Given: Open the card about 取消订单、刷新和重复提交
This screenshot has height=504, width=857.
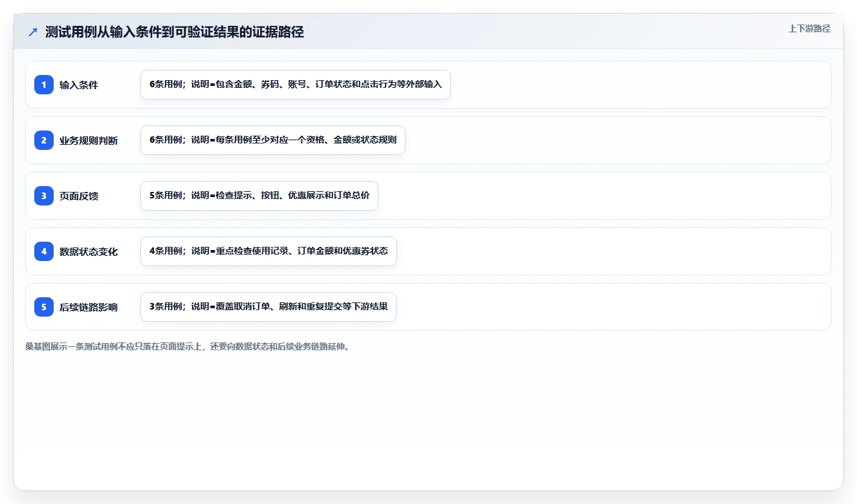Looking at the screenshot, I should point(268,307).
